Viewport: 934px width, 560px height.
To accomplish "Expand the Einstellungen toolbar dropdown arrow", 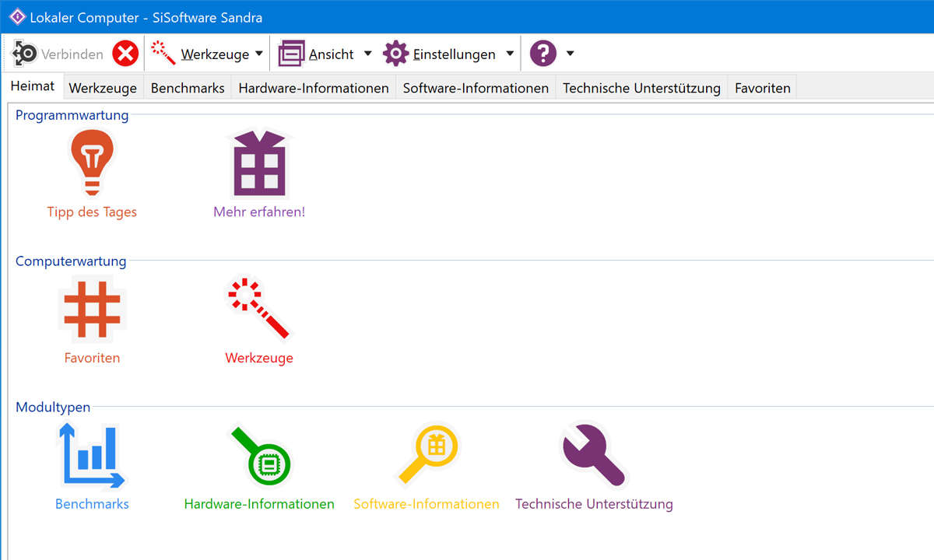I will pyautogui.click(x=510, y=54).
